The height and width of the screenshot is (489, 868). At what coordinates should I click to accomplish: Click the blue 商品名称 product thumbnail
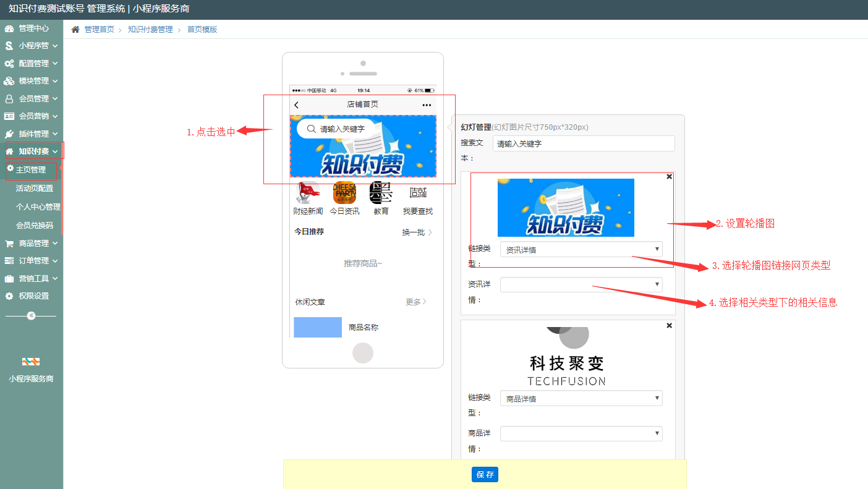pyautogui.click(x=318, y=327)
